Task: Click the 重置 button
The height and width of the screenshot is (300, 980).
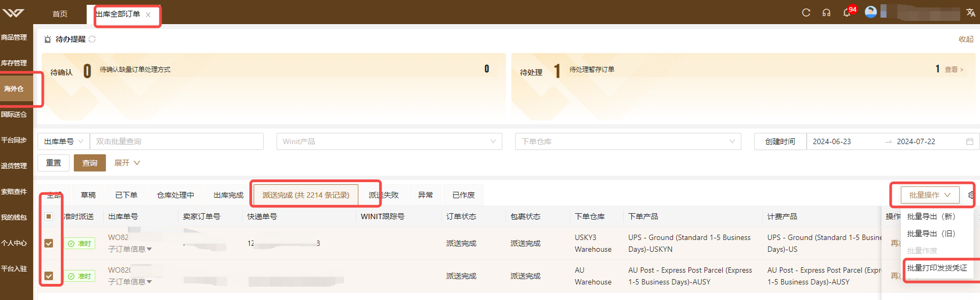Action: (x=53, y=163)
